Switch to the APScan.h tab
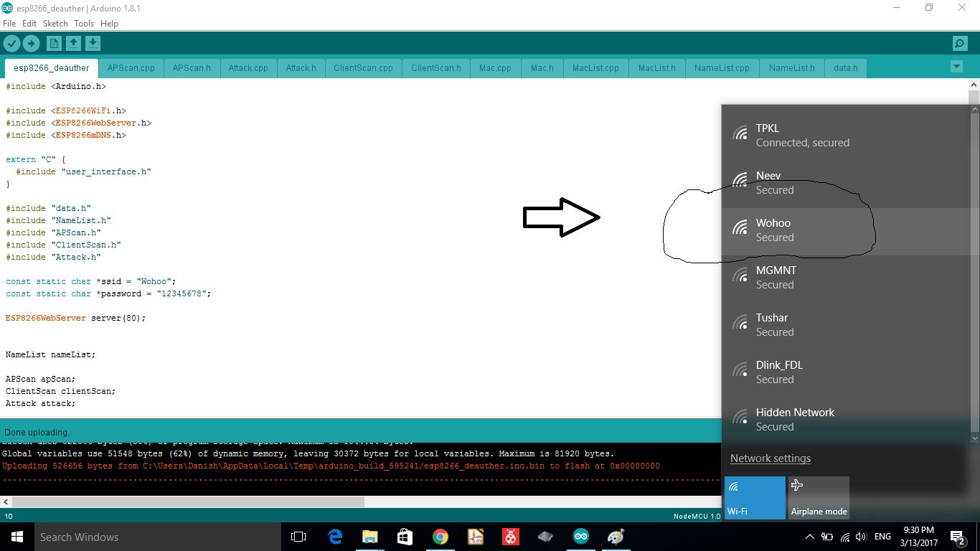 pyautogui.click(x=192, y=68)
